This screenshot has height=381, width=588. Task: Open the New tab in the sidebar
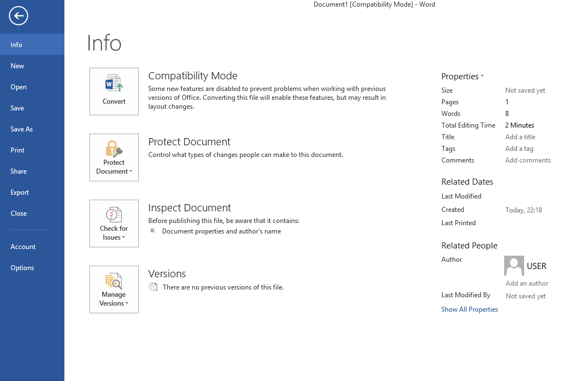point(32,65)
